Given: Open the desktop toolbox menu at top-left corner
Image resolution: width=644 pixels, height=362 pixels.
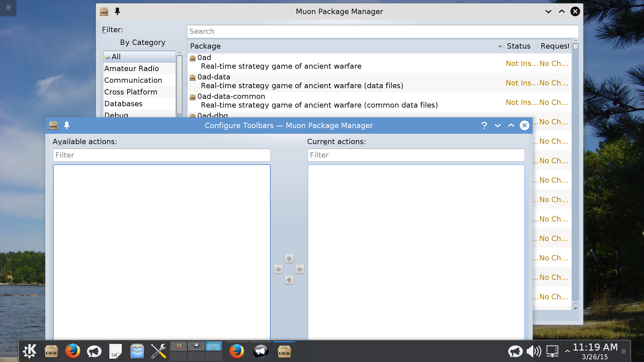Looking at the screenshot, I should (x=8, y=7).
